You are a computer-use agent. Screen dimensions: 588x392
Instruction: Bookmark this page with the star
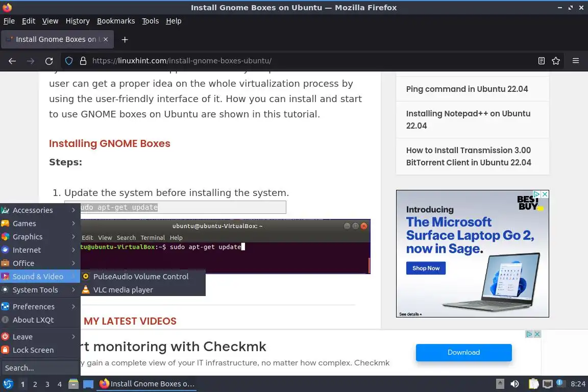click(556, 61)
